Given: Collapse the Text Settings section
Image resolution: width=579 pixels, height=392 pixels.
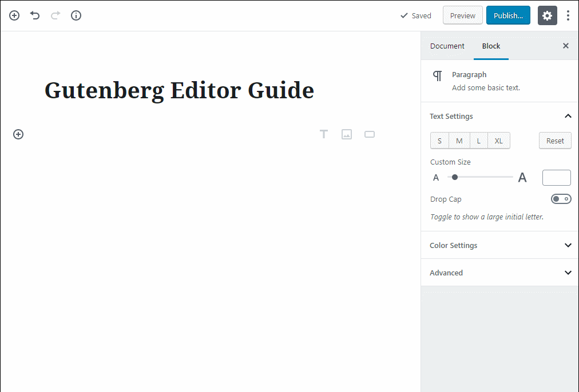Looking at the screenshot, I should point(568,116).
